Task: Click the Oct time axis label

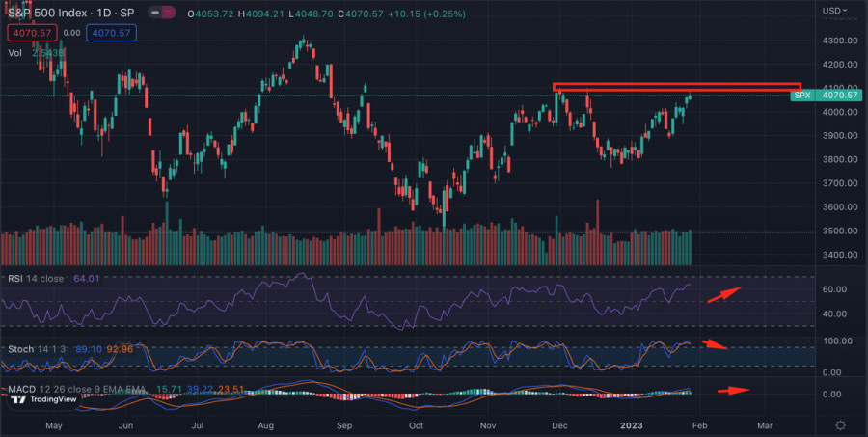Action: click(416, 425)
